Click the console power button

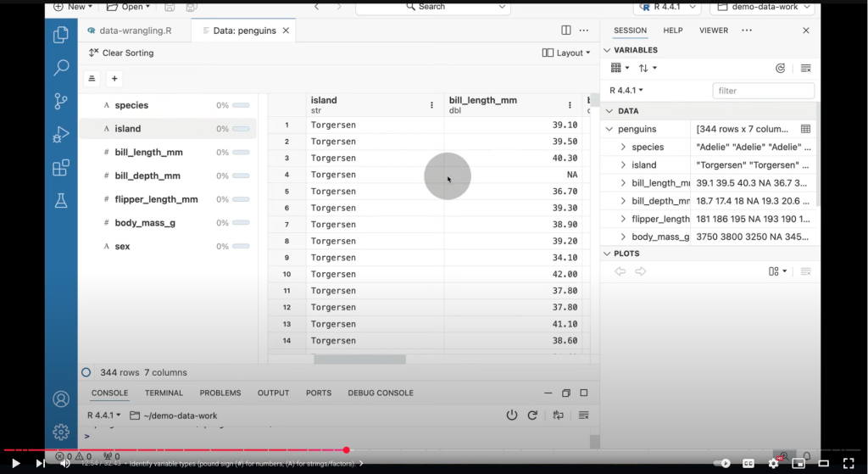pos(512,415)
